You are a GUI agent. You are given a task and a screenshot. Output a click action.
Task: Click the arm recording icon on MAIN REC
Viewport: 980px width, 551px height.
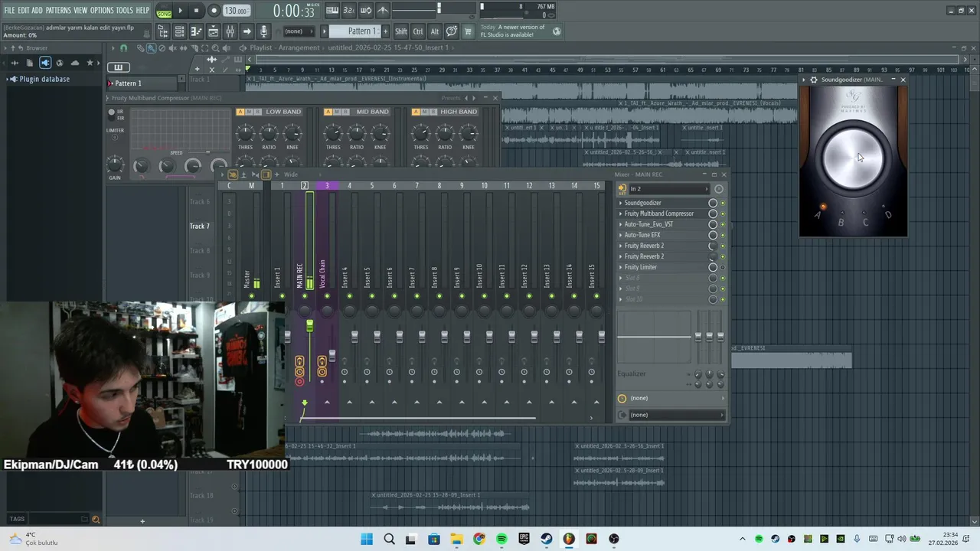pos(299,382)
